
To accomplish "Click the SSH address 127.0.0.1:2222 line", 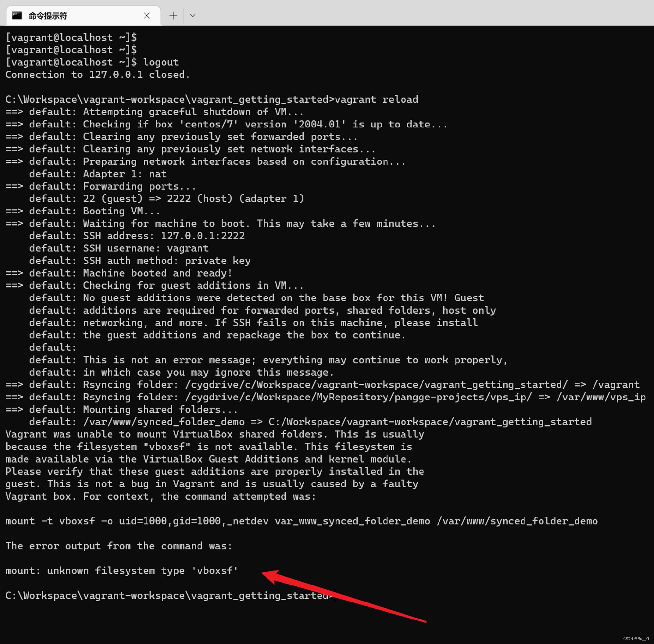I will tap(135, 236).
